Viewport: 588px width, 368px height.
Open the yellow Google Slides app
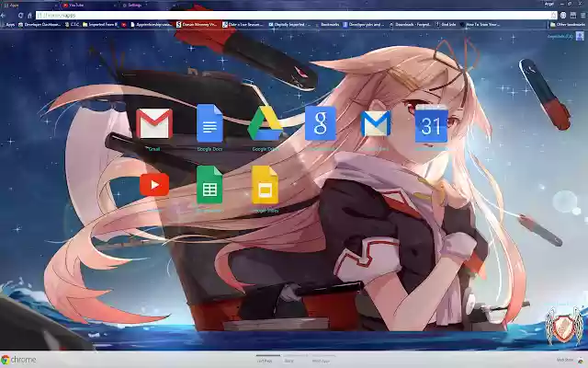[266, 184]
